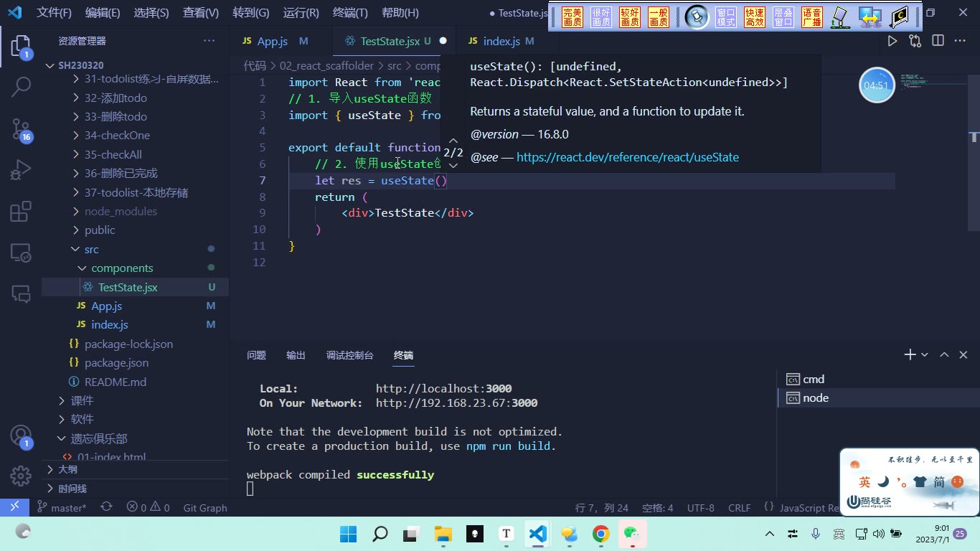Add a new terminal with the plus icon
Screen dimensions: 980x551
click(910, 354)
